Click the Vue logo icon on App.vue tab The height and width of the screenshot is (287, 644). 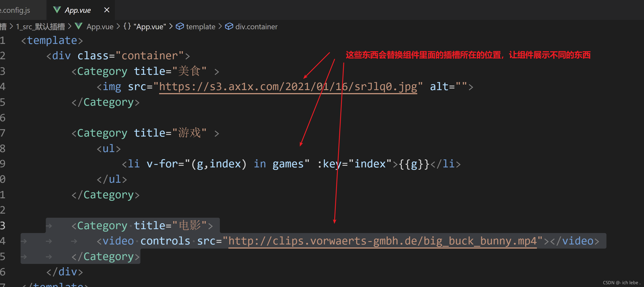point(57,10)
